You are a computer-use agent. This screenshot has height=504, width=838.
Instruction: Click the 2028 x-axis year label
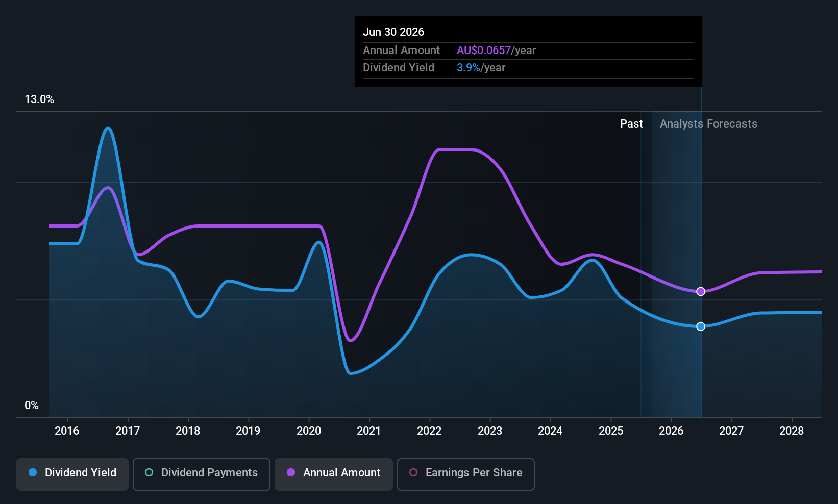coord(792,431)
